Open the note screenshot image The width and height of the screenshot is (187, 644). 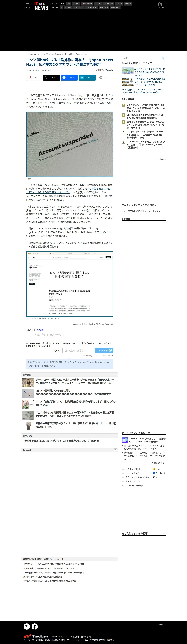(x=70, y=284)
